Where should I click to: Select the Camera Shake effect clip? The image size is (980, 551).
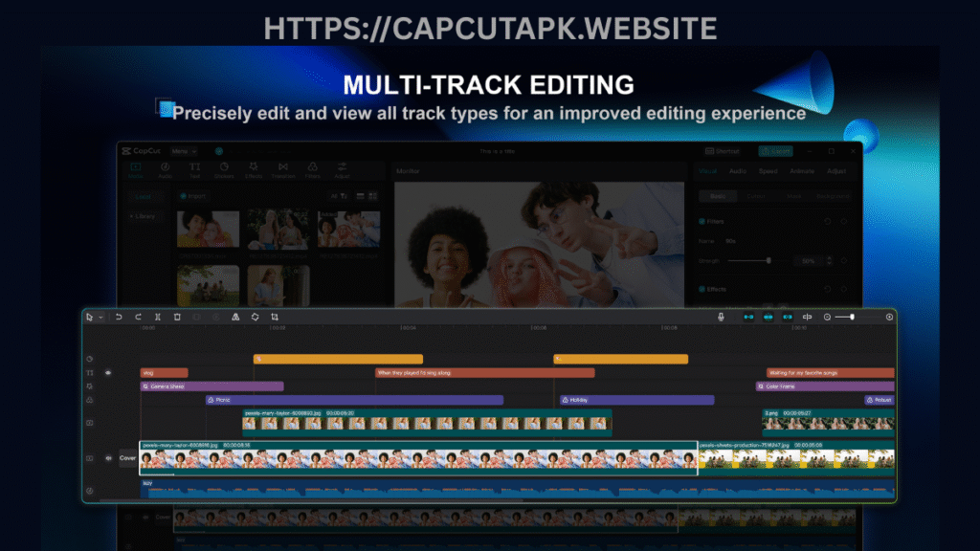point(212,386)
